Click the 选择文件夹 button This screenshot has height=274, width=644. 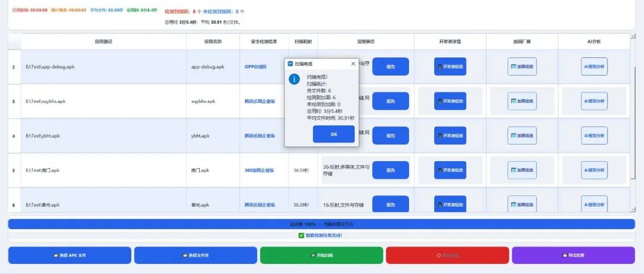click(x=196, y=255)
